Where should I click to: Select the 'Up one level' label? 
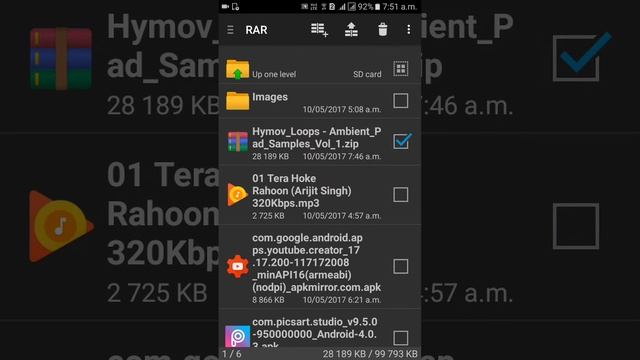pyautogui.click(x=274, y=74)
